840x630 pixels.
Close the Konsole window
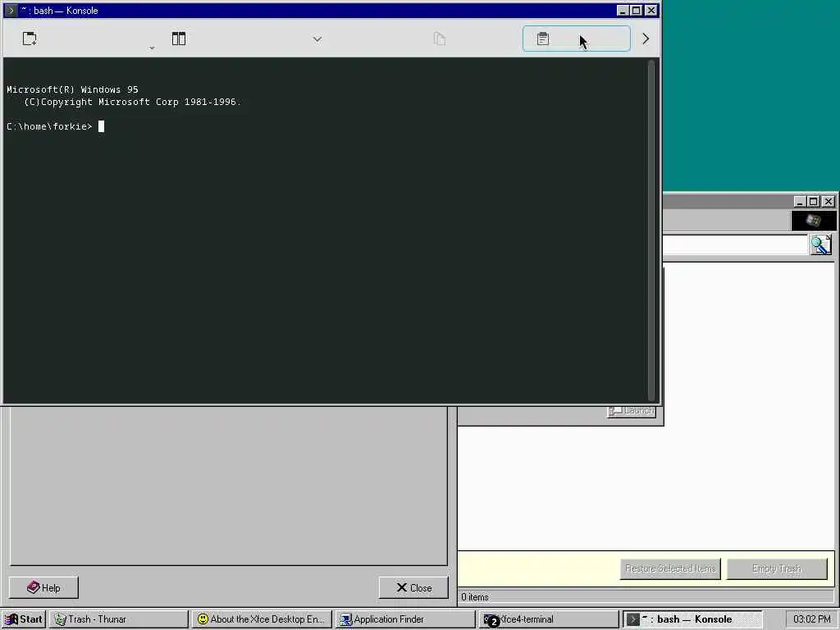(x=651, y=10)
